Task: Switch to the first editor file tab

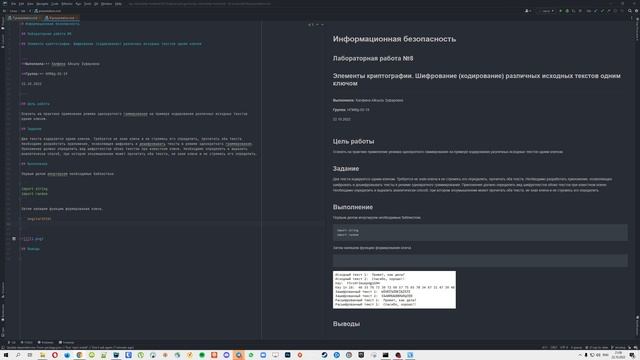Action: (x=24, y=18)
